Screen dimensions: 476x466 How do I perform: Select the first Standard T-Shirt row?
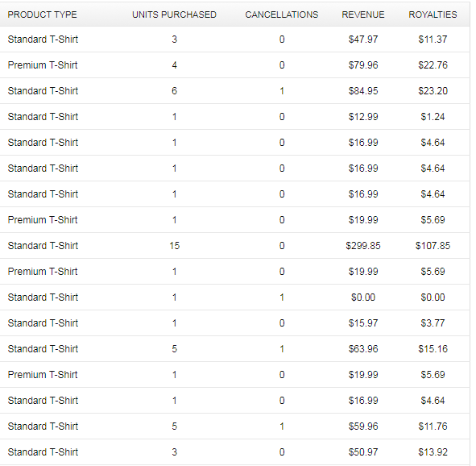click(234, 40)
